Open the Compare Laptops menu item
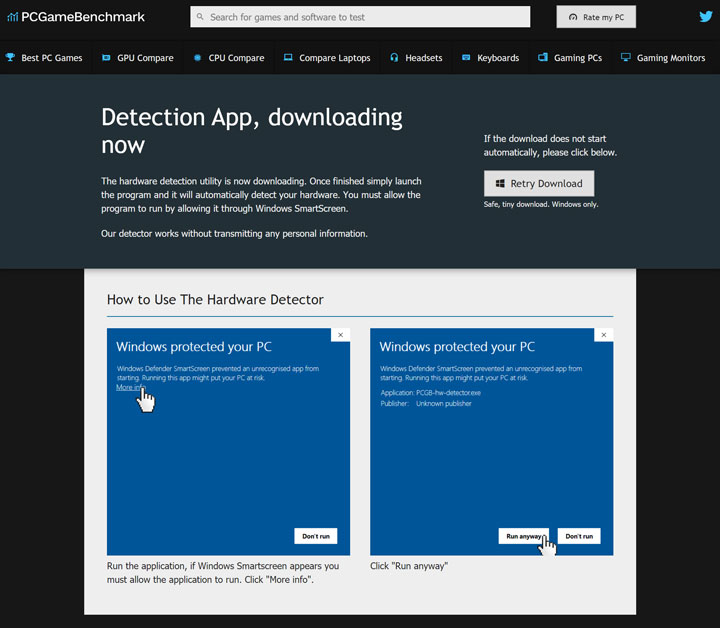The width and height of the screenshot is (720, 628). (x=335, y=58)
